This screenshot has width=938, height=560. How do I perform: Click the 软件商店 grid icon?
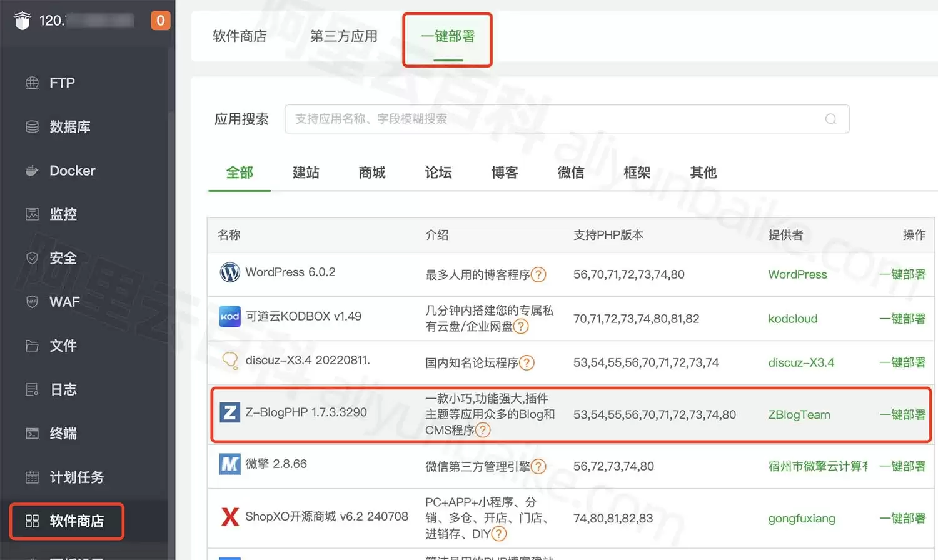(x=32, y=521)
